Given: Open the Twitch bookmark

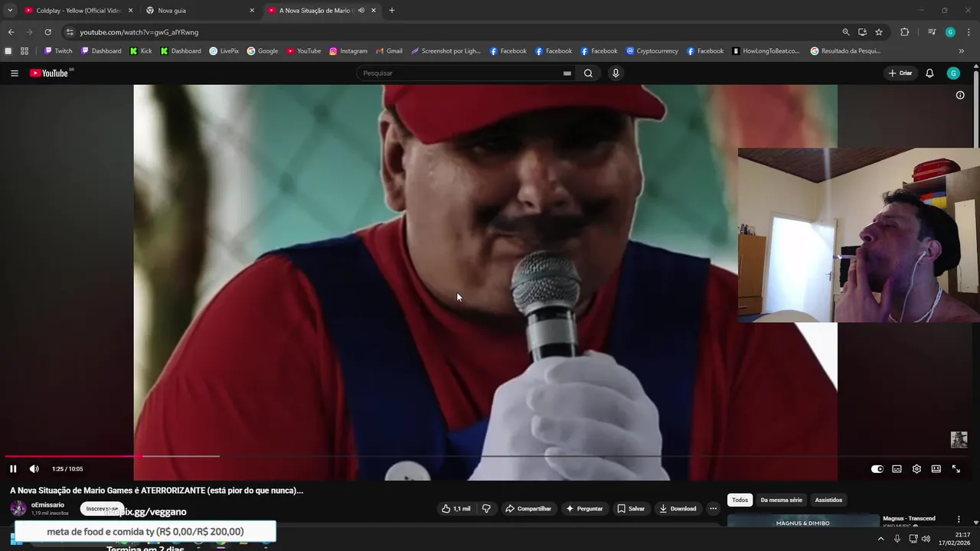Looking at the screenshot, I should click(x=58, y=51).
